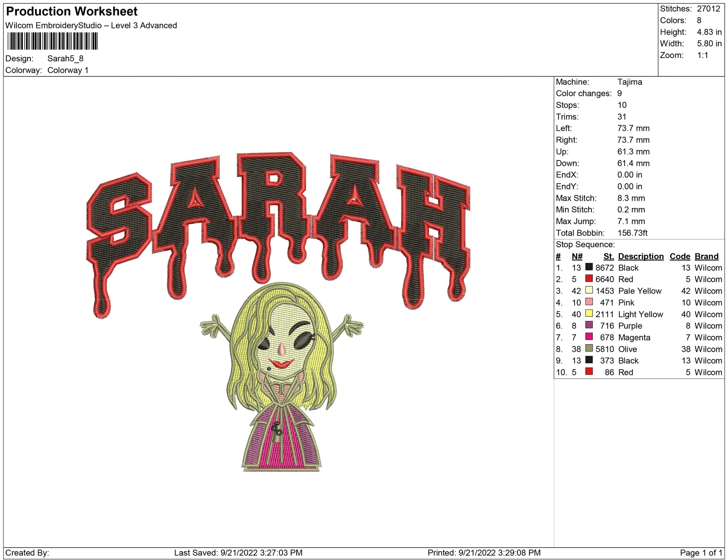Click the red swatch in stop 2
Image resolution: width=728 pixels, height=560 pixels.
point(589,278)
